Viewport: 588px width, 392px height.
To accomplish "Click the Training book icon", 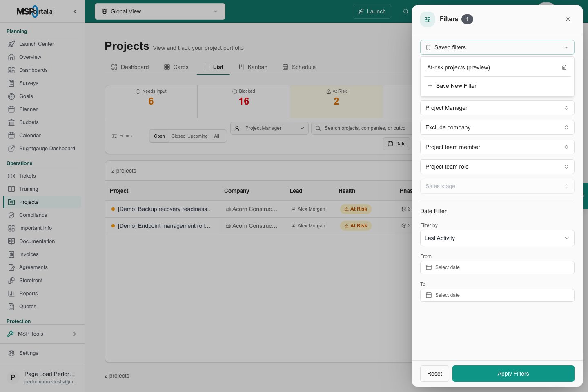I will pos(11,189).
